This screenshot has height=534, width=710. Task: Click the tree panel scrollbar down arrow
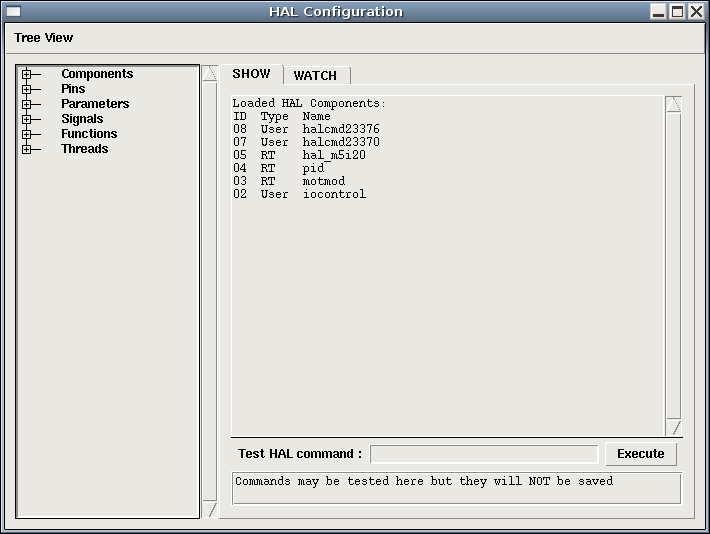tap(209, 510)
